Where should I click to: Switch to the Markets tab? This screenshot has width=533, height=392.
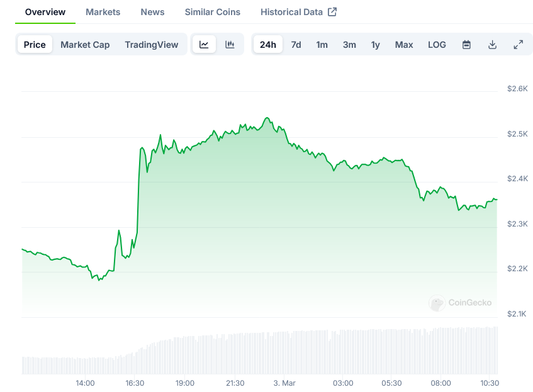tap(103, 12)
